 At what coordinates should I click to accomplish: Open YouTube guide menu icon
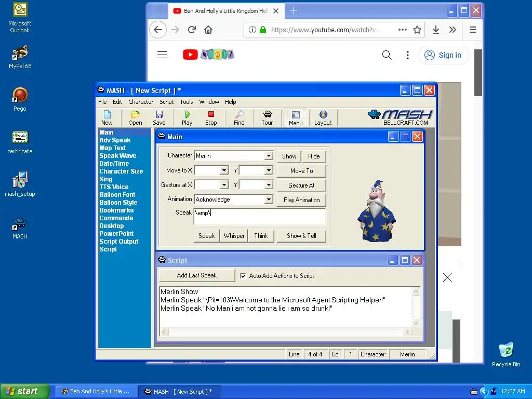(x=162, y=55)
